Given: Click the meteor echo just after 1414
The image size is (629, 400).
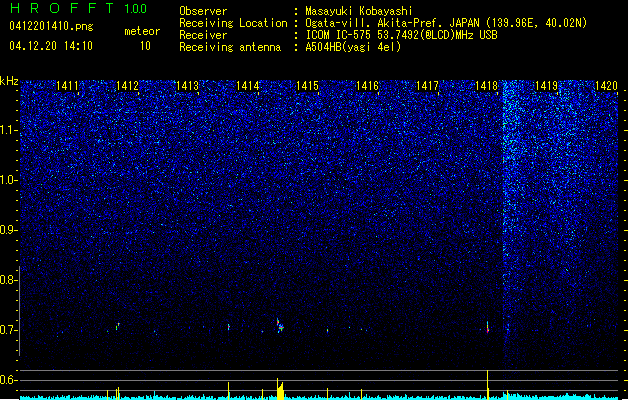Looking at the screenshot, I should pos(280,325).
